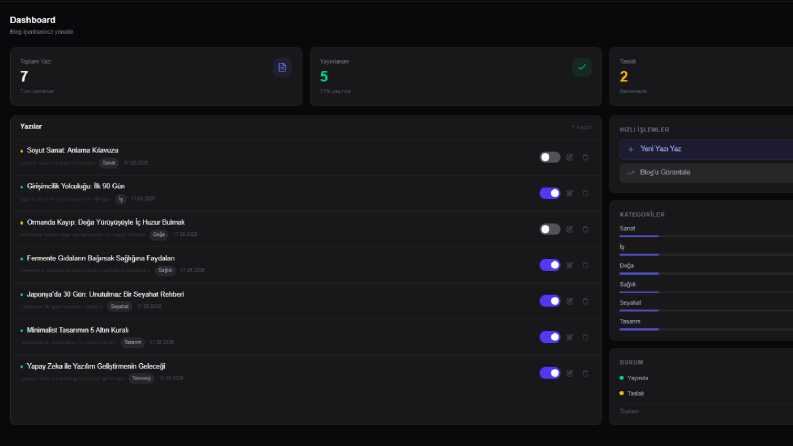Screen dimensions: 793x446
Task: Delete the Fermente Gıdaların post
Action: (x=585, y=265)
